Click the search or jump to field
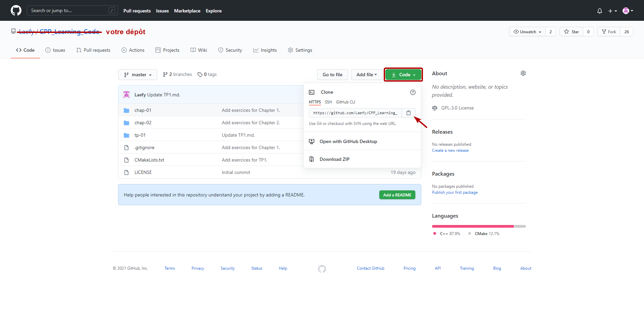644x316 pixels. 72,10
